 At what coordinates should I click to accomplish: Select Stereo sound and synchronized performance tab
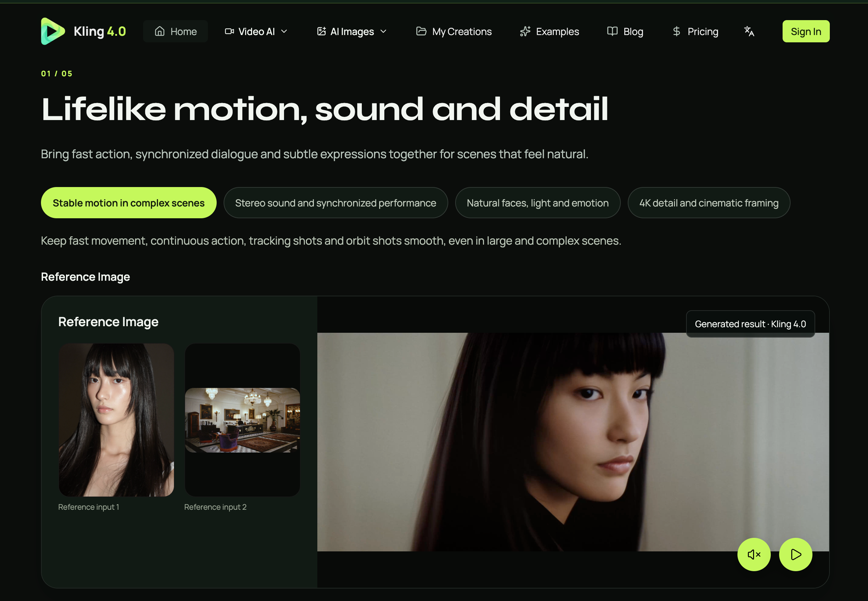click(x=335, y=203)
